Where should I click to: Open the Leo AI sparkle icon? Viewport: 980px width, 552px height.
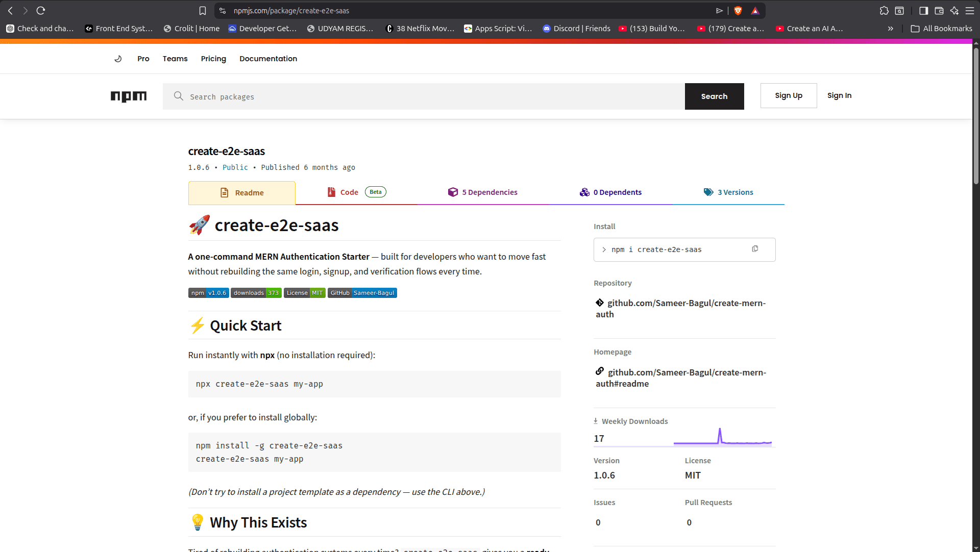coord(954,11)
